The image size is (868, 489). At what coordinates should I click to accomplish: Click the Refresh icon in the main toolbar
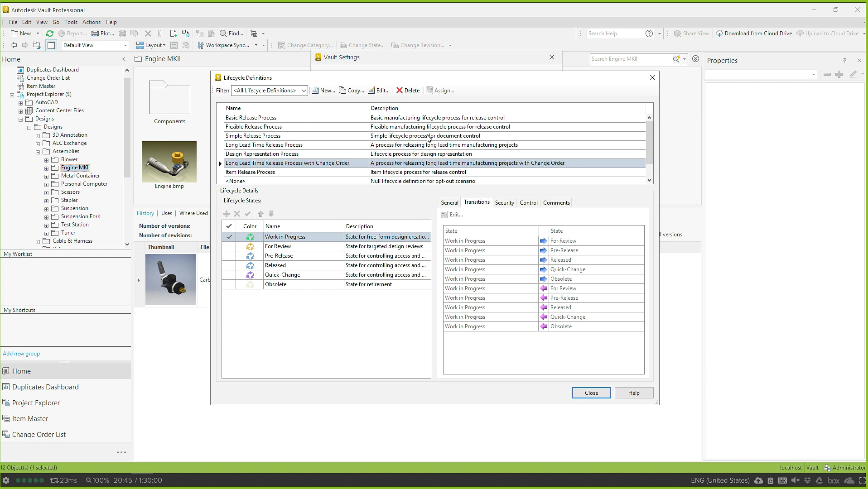point(50,34)
